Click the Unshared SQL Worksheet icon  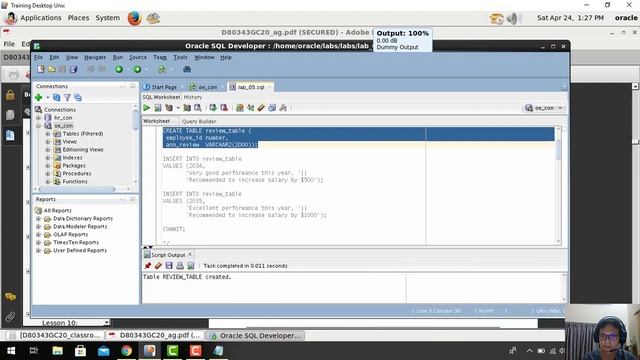(x=240, y=108)
